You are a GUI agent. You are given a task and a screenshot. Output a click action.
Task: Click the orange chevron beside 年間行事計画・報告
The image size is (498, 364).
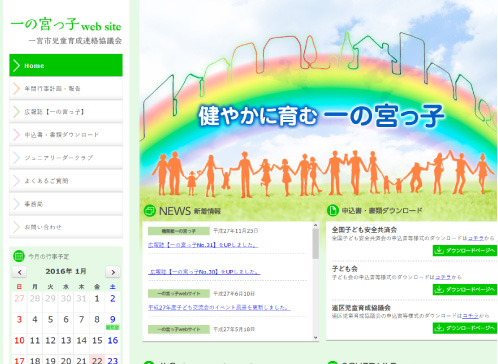[16, 89]
